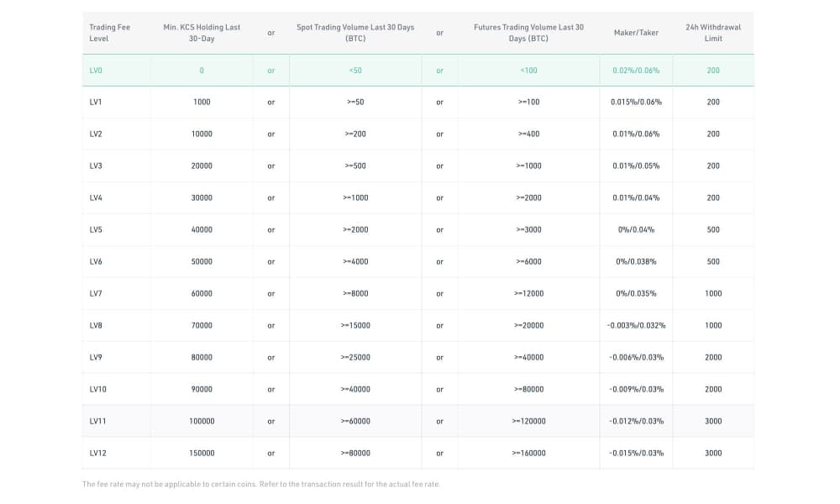Click maker/taker fee 0.01%/0.04%
This screenshot has width=840, height=504.
coord(636,197)
